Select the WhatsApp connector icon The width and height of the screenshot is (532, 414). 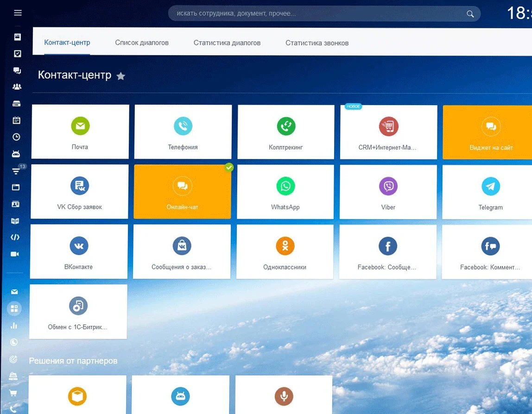(x=285, y=187)
